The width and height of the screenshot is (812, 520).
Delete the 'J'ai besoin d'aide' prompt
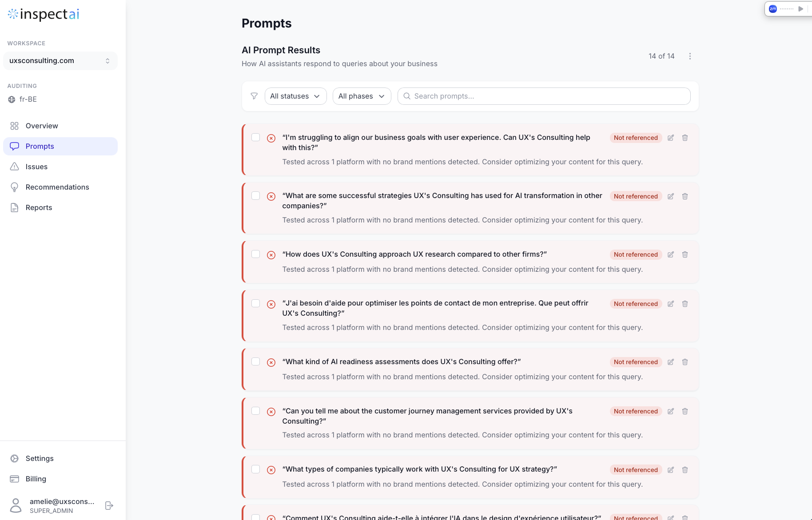(x=685, y=304)
